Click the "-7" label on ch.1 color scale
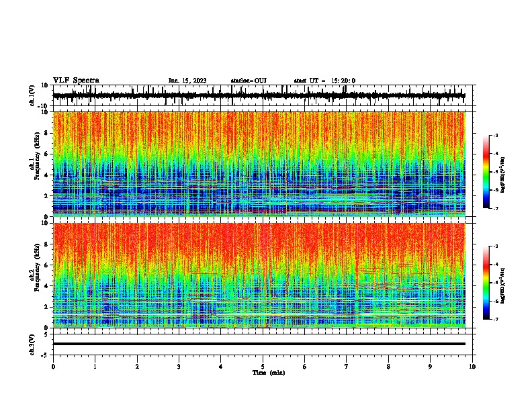Screen dimensions: 532x411 coord(496,208)
